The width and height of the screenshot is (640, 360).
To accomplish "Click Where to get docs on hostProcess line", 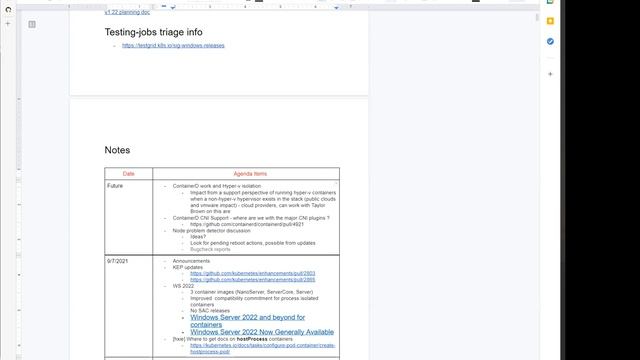I will [233, 339].
